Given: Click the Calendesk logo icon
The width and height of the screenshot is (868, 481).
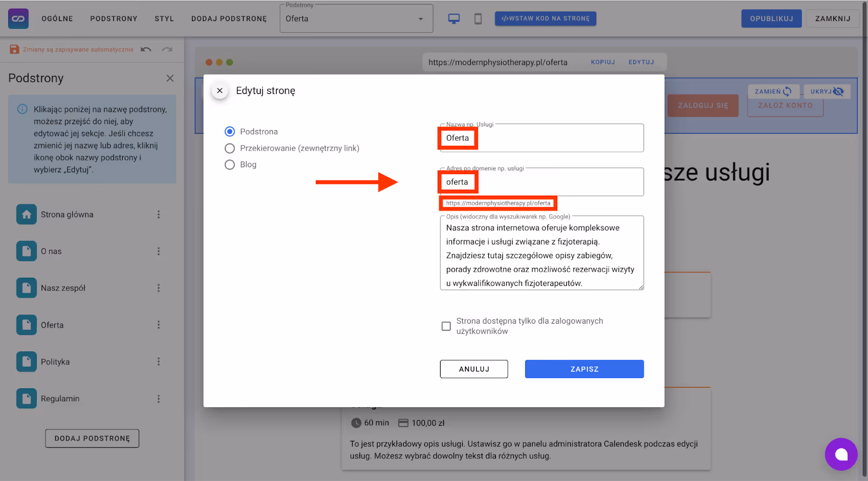Looking at the screenshot, I should click(18, 18).
